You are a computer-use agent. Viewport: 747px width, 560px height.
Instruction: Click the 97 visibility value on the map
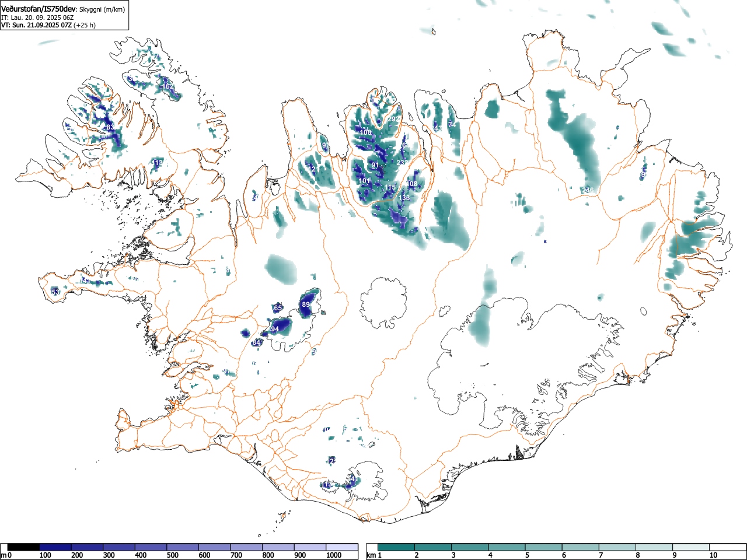click(x=324, y=145)
